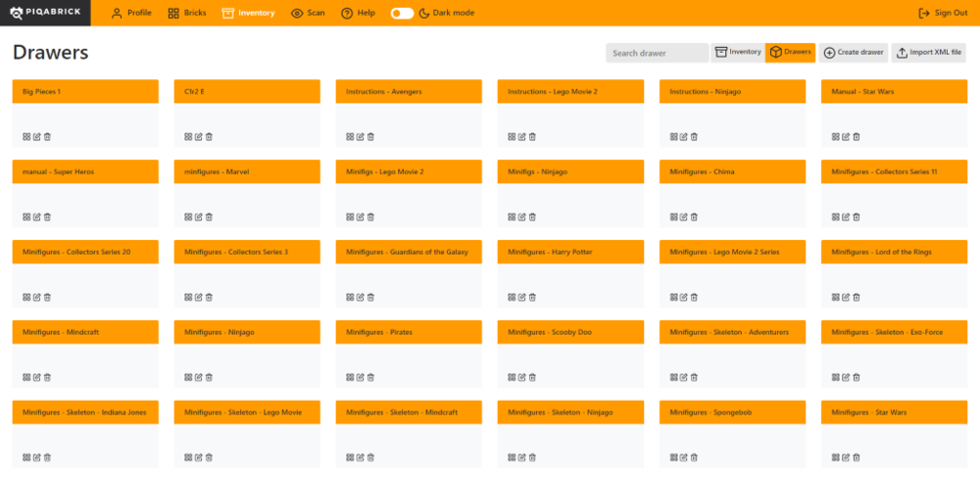980x478 pixels.
Task: Edit the minfigures - Marvel drawer
Action: coord(199,216)
